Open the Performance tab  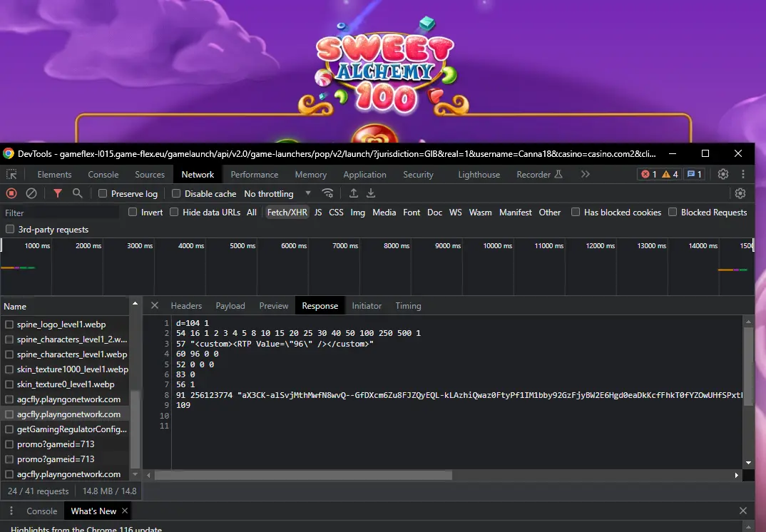click(x=255, y=175)
